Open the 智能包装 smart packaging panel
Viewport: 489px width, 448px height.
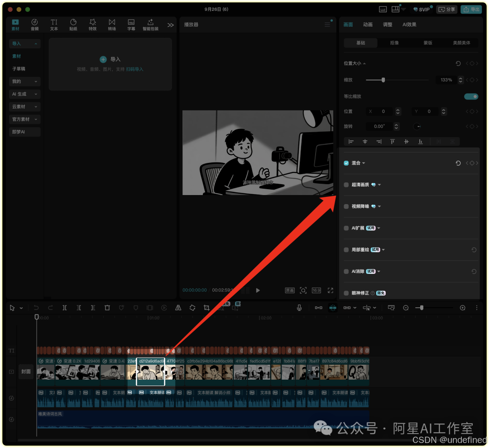151,24
